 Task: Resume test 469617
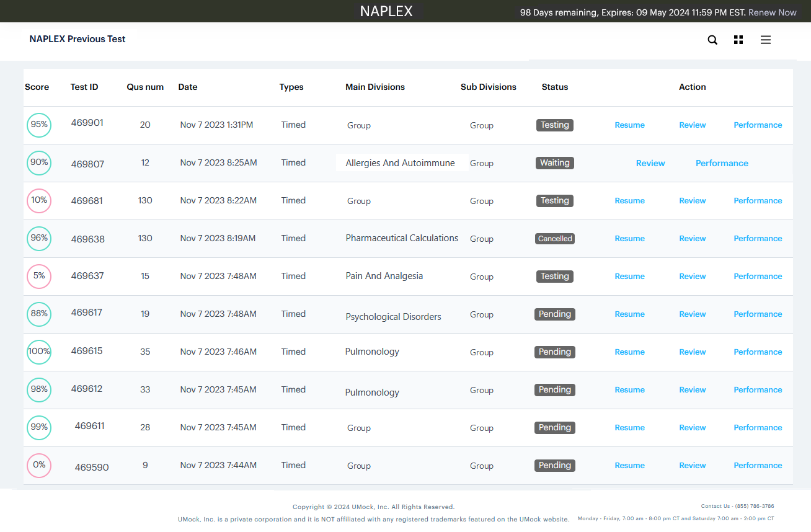click(x=630, y=314)
